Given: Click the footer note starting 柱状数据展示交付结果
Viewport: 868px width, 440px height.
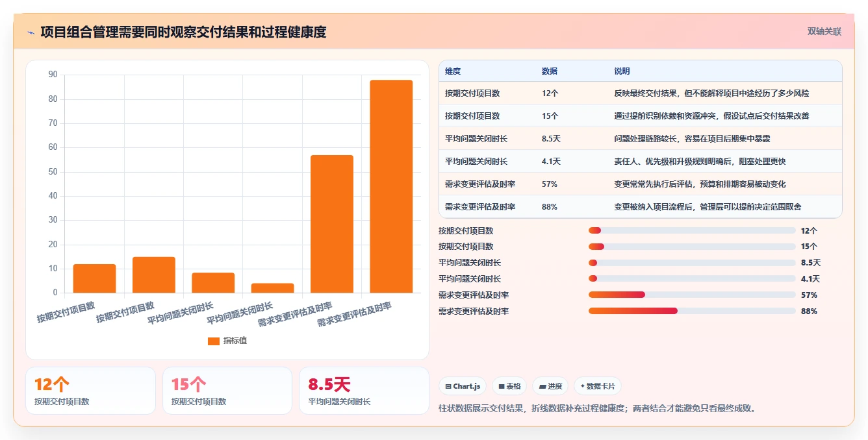Looking at the screenshot, I should pos(598,409).
